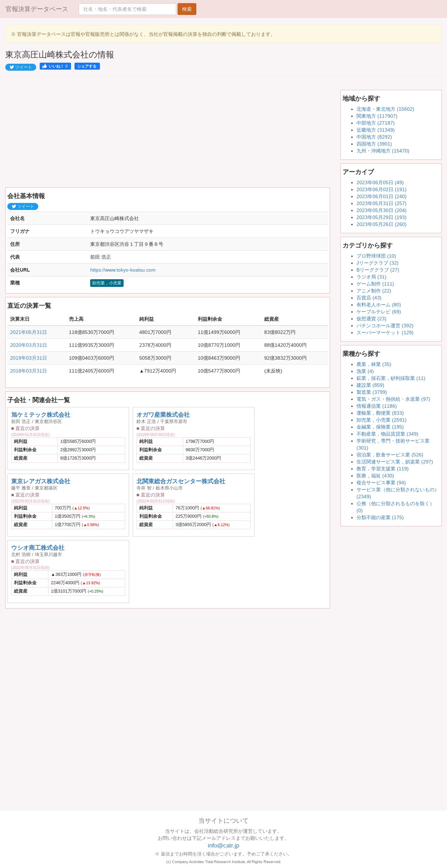Click the orange 検索 button
Screen dimensions: 447x868
(187, 9)
